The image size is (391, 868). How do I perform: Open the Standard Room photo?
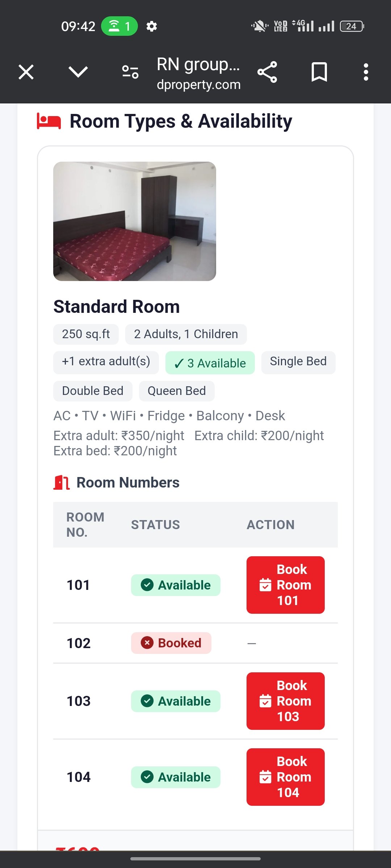click(135, 221)
